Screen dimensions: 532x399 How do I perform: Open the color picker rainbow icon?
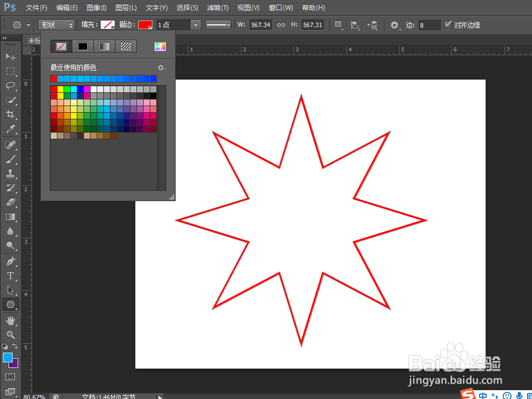pyautogui.click(x=160, y=46)
